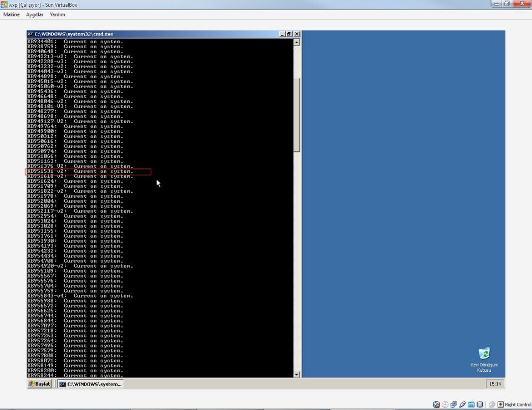Click the 15:14 clock in the XP taskbar
This screenshot has width=532, height=410.
pos(495,383)
